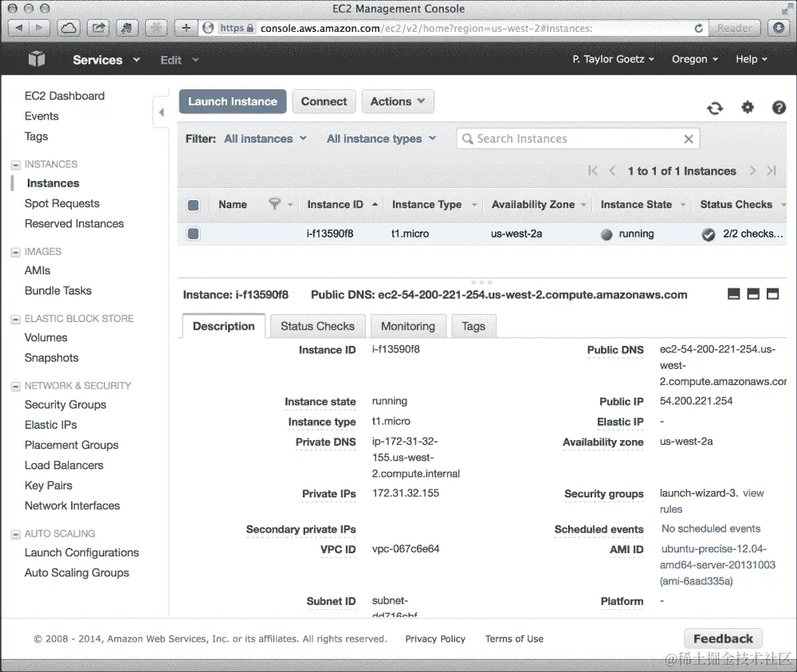Click the Name column tag filter icon

(274, 204)
